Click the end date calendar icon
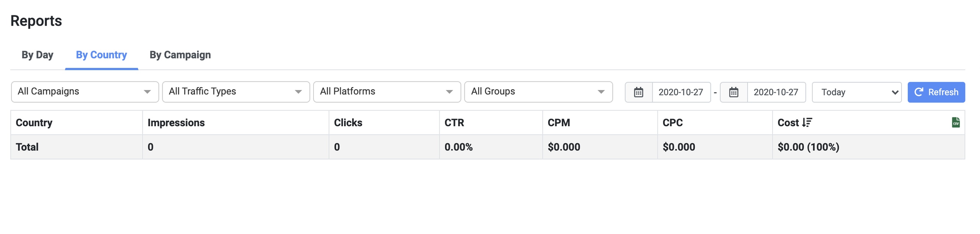 733,92
